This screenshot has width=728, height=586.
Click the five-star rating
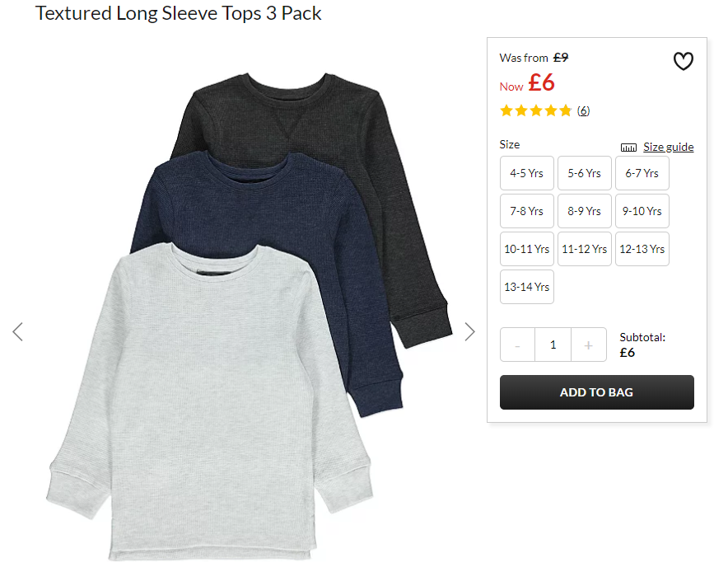tap(535, 110)
